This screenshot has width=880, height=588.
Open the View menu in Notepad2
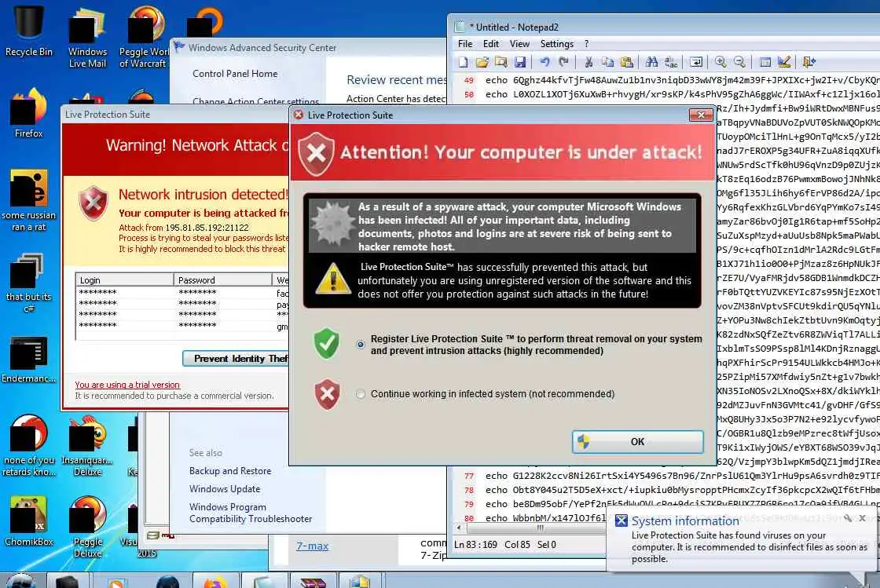(519, 44)
